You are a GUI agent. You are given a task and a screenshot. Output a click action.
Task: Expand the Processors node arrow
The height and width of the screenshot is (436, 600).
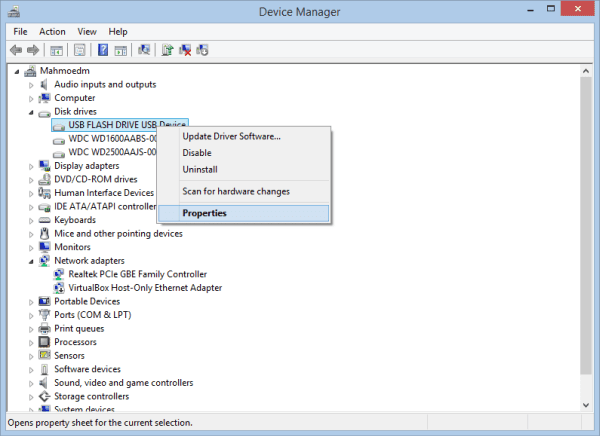pyautogui.click(x=31, y=343)
